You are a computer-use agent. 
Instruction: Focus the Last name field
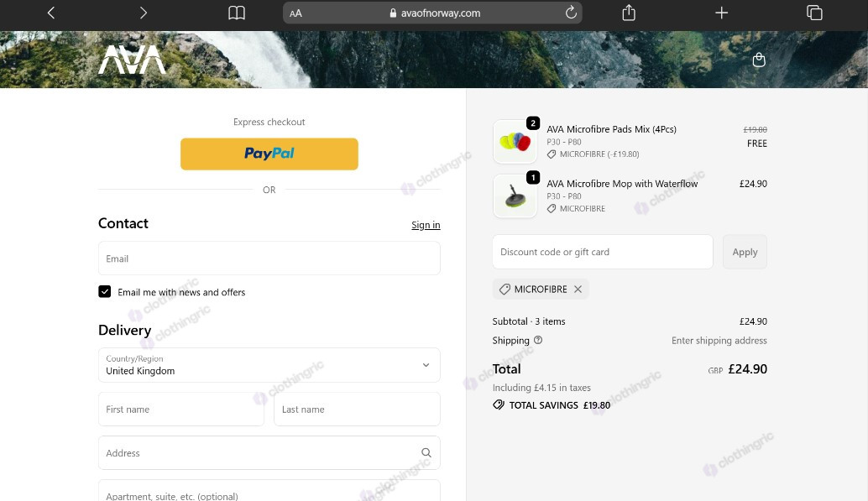coord(357,409)
